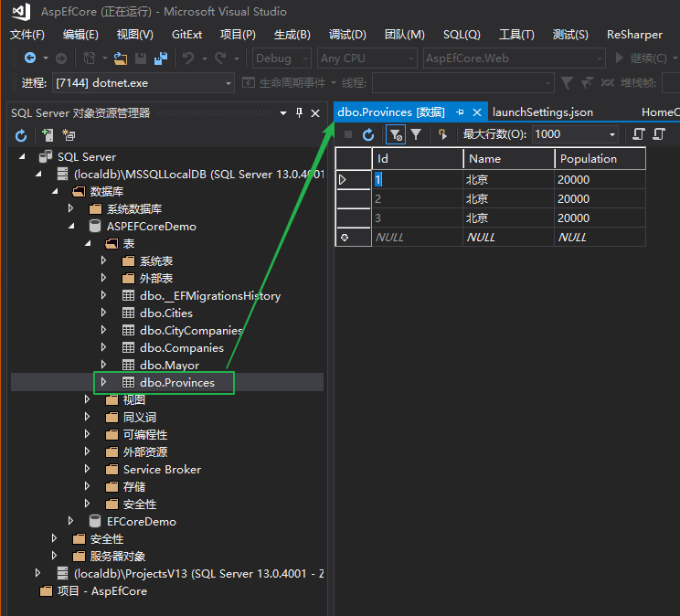Open the ReSharper menu

[x=634, y=35]
